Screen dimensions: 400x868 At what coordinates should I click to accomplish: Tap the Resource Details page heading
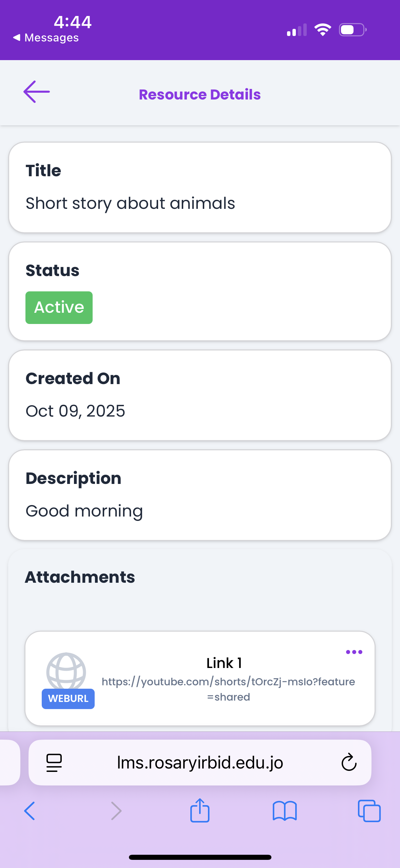[200, 94]
